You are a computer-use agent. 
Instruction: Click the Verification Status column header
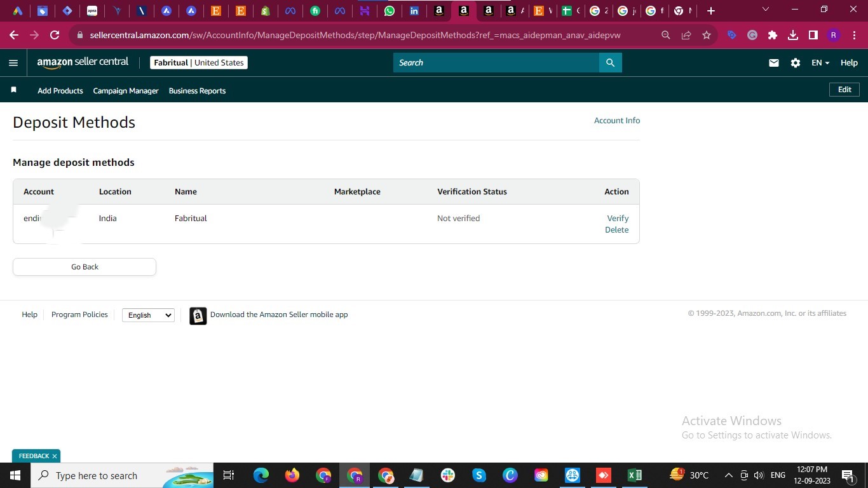(x=472, y=191)
